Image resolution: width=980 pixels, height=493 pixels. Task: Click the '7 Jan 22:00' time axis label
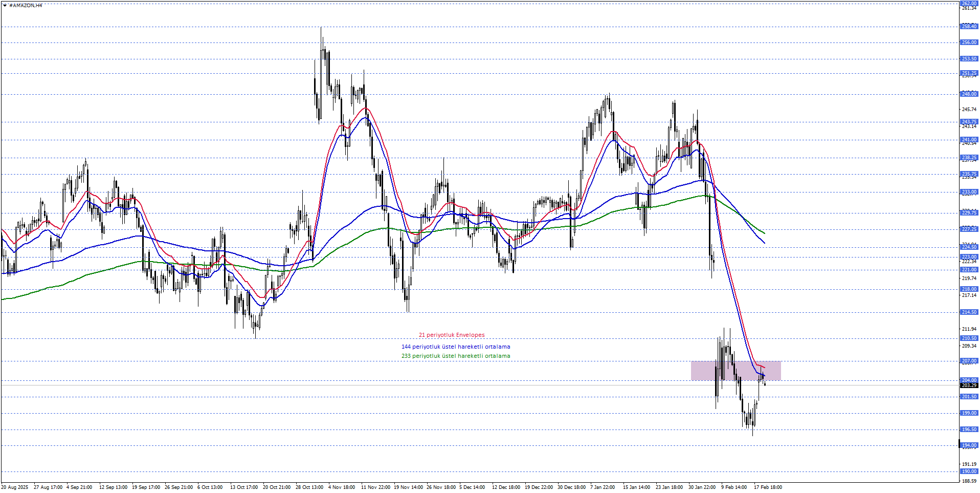pos(603,487)
